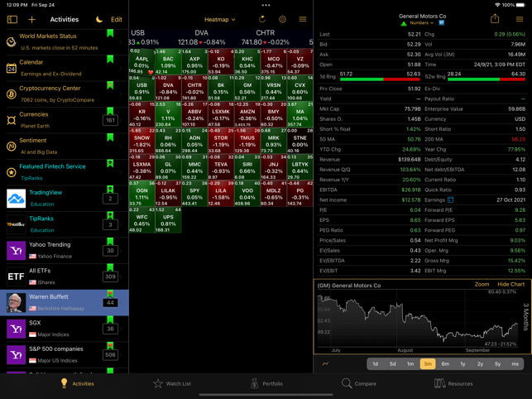The image size is (532, 399).
Task: Expand the Currencies list chevron
Action: click(x=121, y=120)
